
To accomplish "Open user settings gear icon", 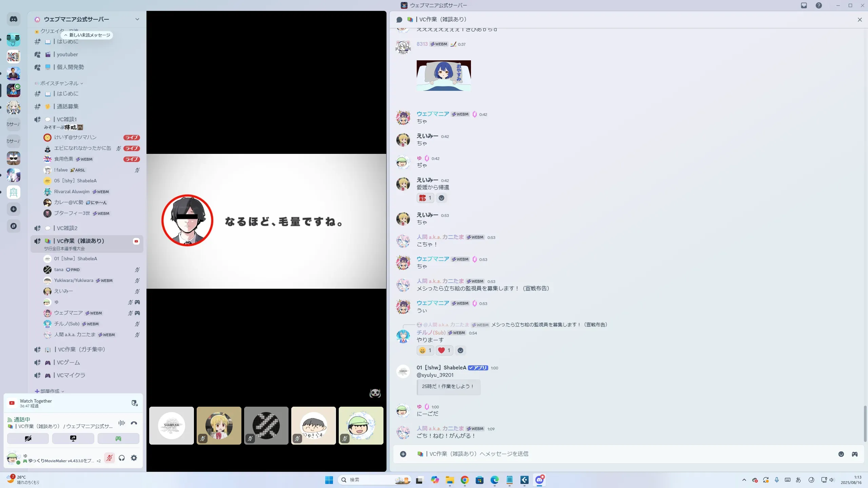I will pos(134,458).
